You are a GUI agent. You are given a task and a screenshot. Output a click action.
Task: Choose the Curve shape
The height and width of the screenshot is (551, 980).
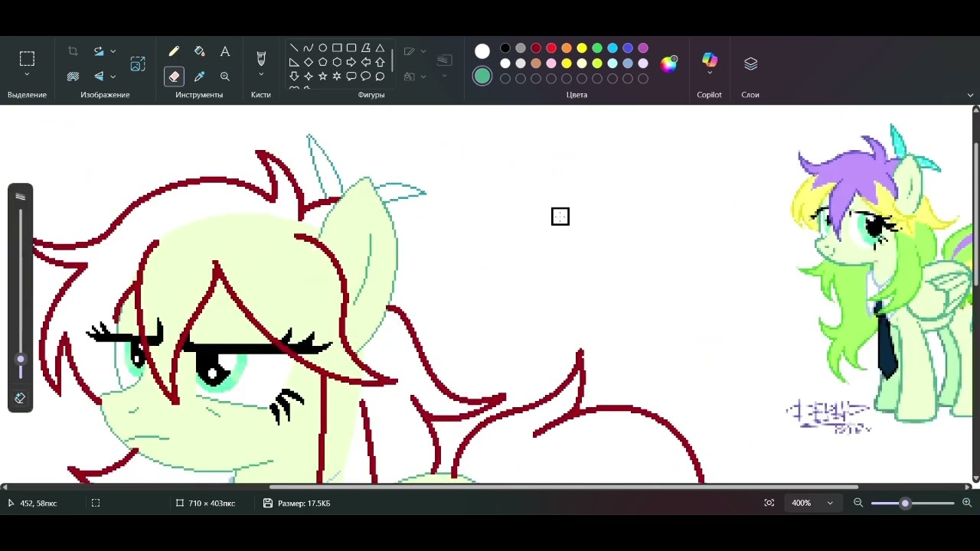(308, 47)
